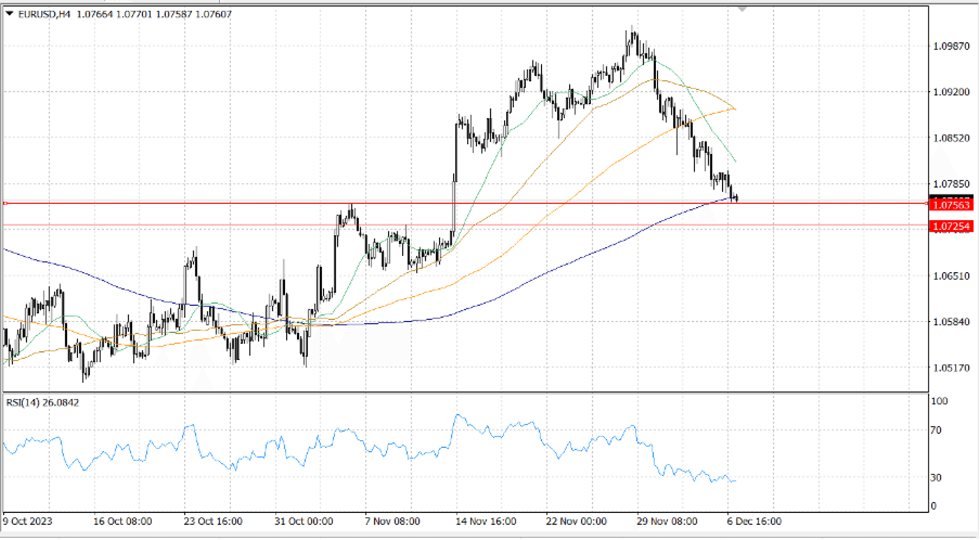Select the left handle of the red 1.07563 line
The height and width of the screenshot is (540, 980).
pos(5,204)
